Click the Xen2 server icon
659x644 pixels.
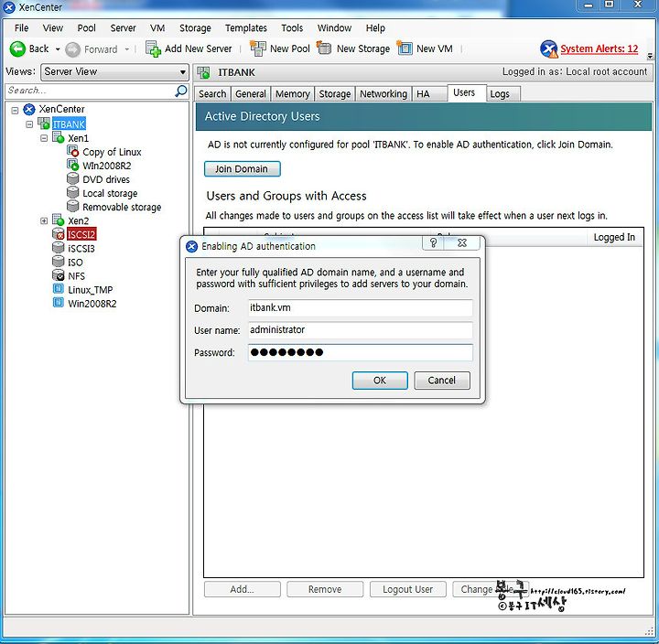click(x=58, y=220)
